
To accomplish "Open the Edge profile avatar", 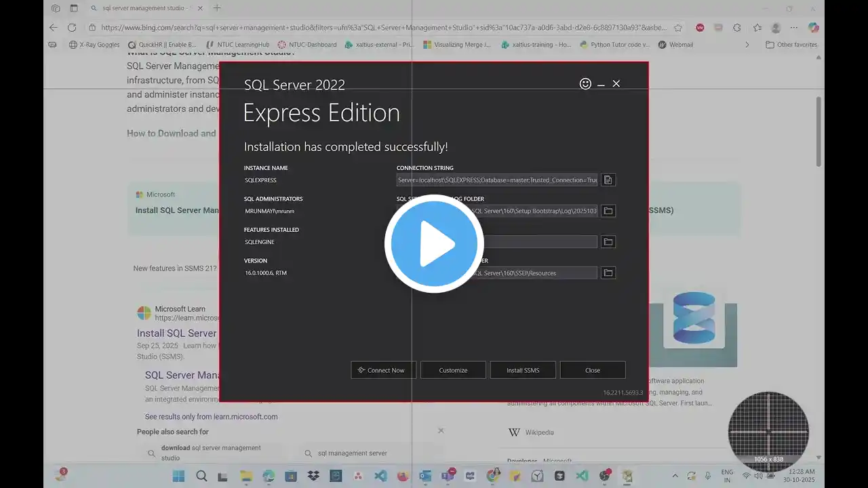I will click(x=776, y=28).
